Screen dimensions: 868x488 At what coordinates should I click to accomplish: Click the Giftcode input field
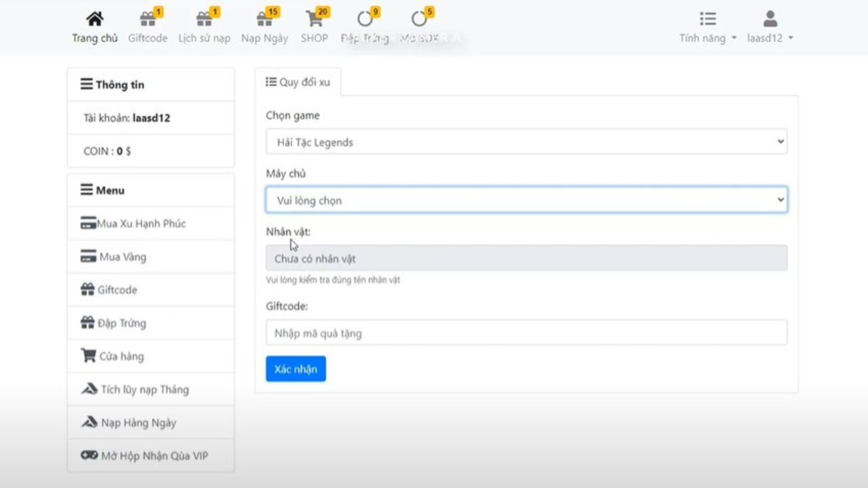point(526,333)
